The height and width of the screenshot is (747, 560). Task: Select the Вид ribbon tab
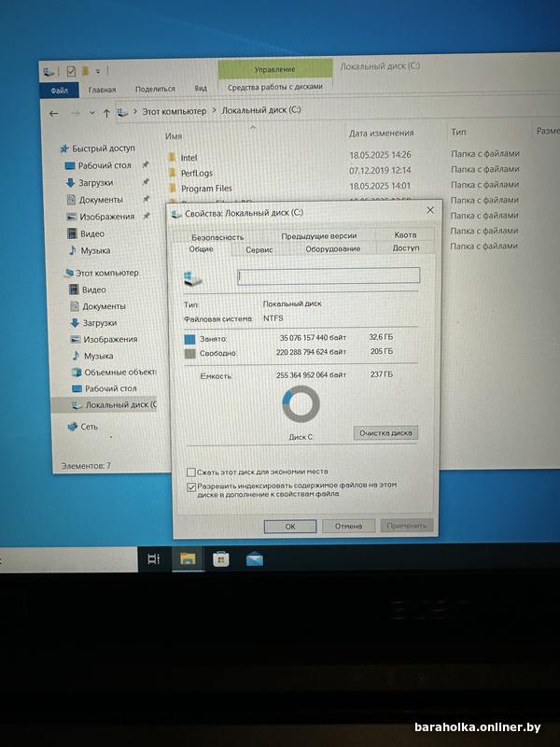201,88
